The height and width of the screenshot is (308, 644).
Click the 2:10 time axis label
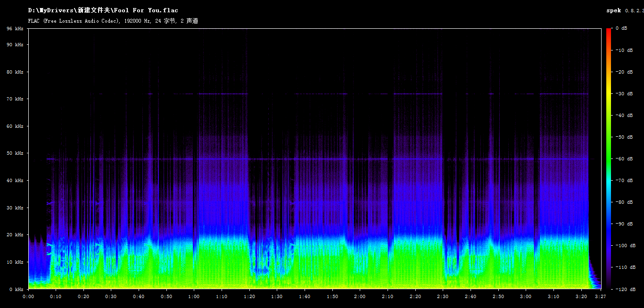point(388,297)
